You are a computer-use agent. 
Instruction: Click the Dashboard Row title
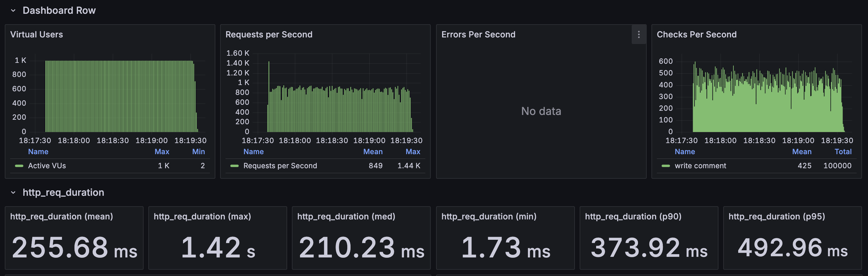(59, 10)
